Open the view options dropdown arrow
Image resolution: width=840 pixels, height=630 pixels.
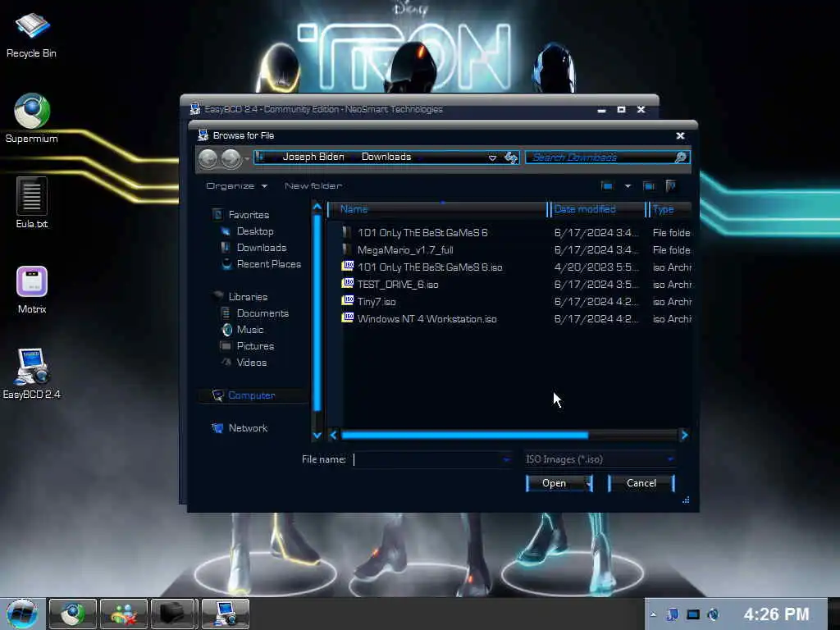pyautogui.click(x=628, y=186)
